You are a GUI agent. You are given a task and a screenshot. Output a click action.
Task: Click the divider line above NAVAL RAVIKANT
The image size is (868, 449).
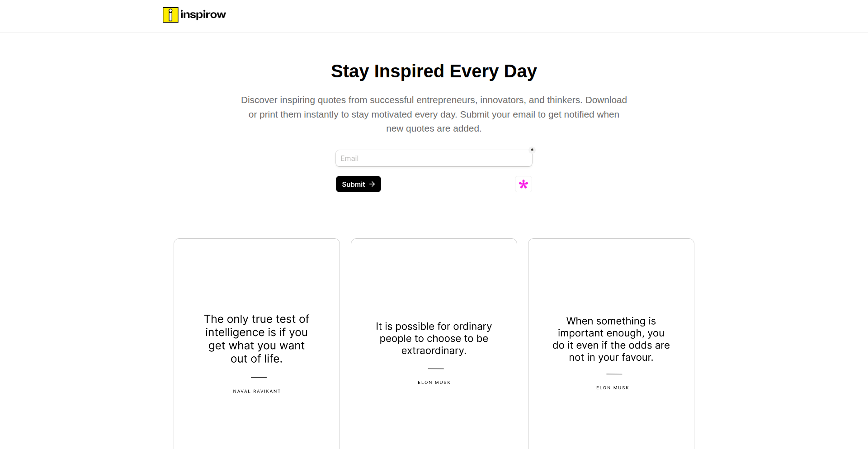(x=259, y=377)
